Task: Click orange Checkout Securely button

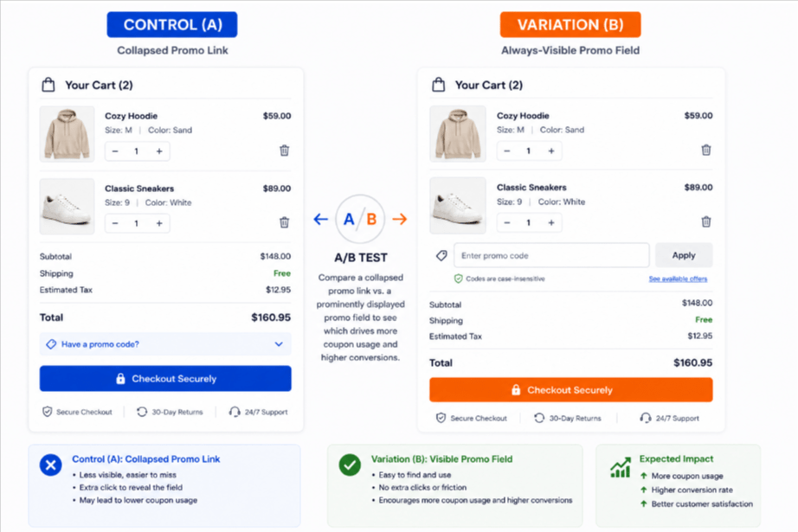Action: pyautogui.click(x=570, y=390)
